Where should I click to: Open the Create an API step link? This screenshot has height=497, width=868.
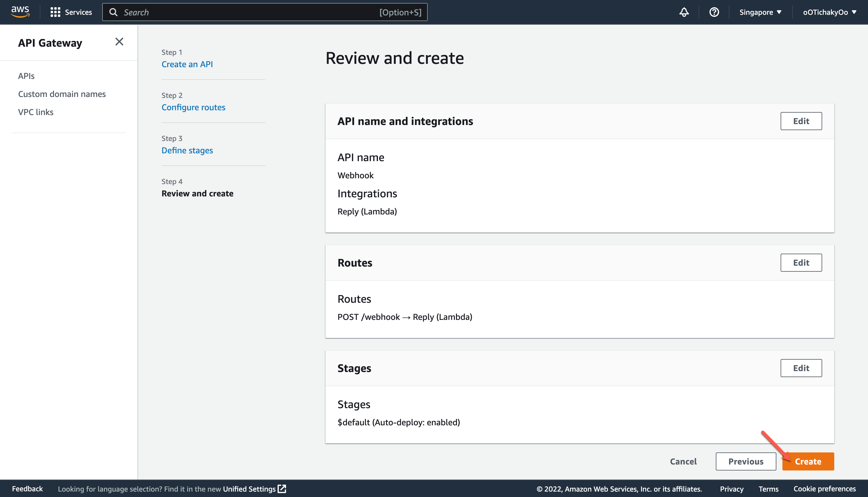click(x=187, y=64)
